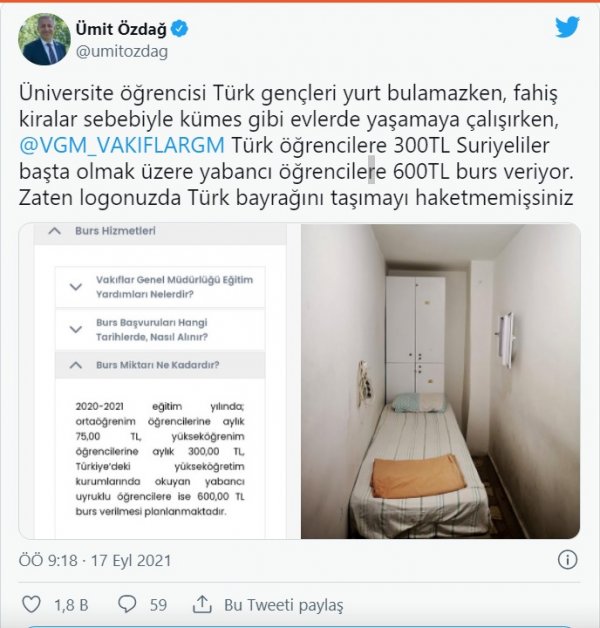Click the 59 replies count
The width and height of the screenshot is (600, 628).
pos(158,605)
